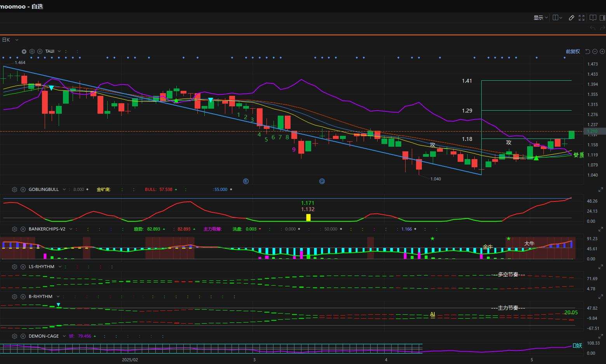The width and height of the screenshot is (606, 364).
Task: Expand the LS-RHYTHM name dropdown
Action: pyautogui.click(x=59, y=267)
